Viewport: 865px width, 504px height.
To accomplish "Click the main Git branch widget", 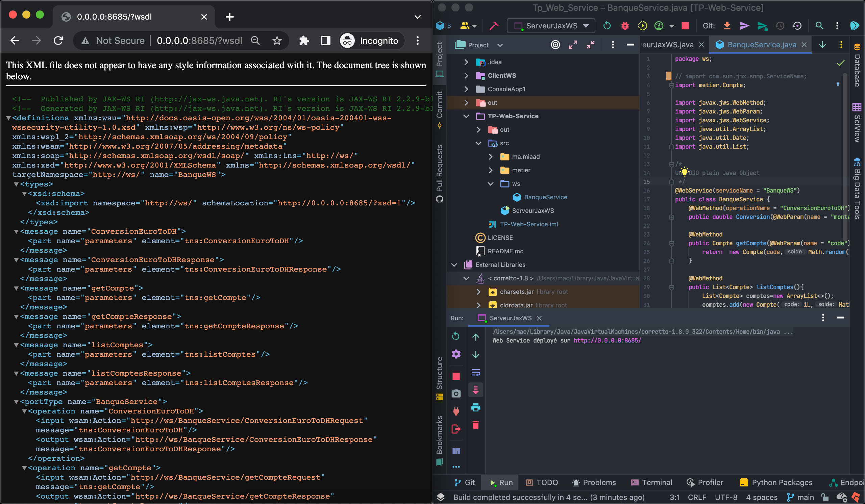I will (x=800, y=497).
